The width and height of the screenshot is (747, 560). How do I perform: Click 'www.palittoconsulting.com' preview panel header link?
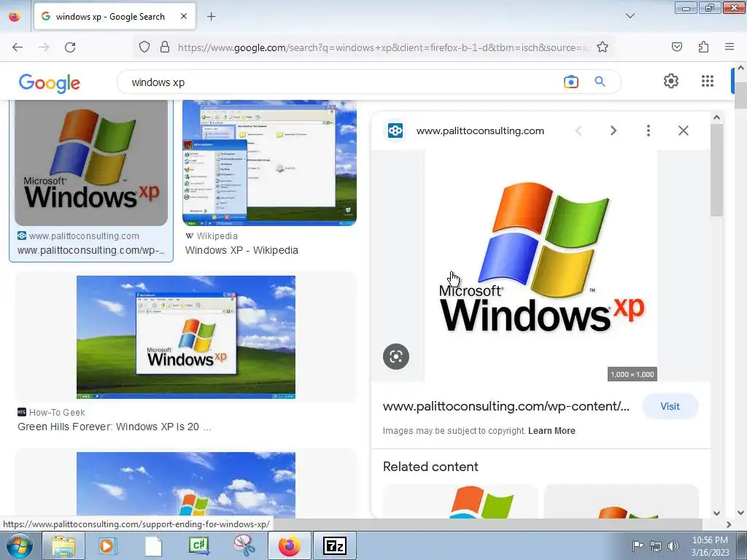480,131
